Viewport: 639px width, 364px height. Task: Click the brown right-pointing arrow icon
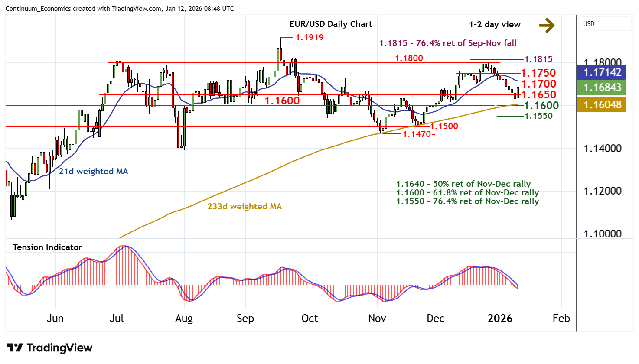click(x=547, y=25)
